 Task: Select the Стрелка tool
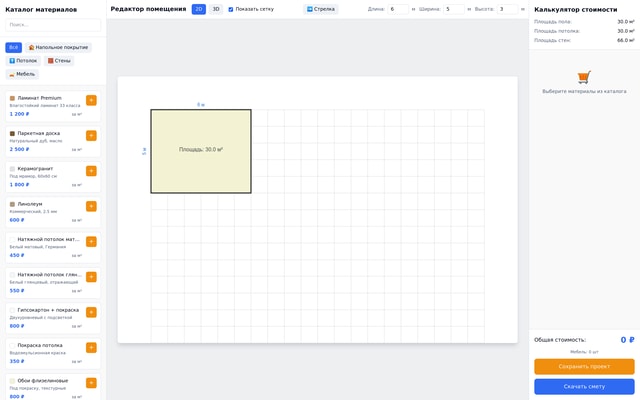click(321, 9)
